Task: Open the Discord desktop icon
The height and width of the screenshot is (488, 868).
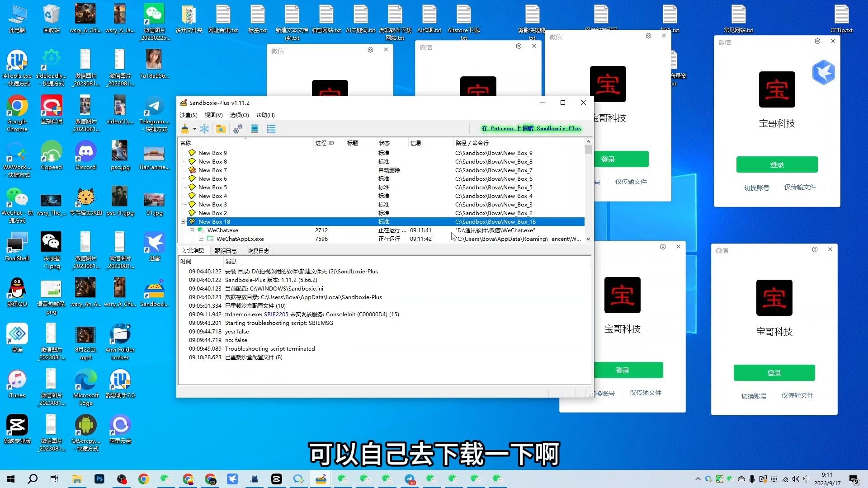Action: (x=85, y=156)
